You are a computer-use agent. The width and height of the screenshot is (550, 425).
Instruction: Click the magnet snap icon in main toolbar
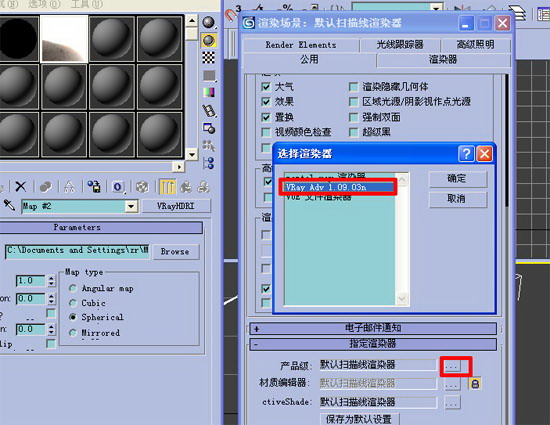click(231, 15)
